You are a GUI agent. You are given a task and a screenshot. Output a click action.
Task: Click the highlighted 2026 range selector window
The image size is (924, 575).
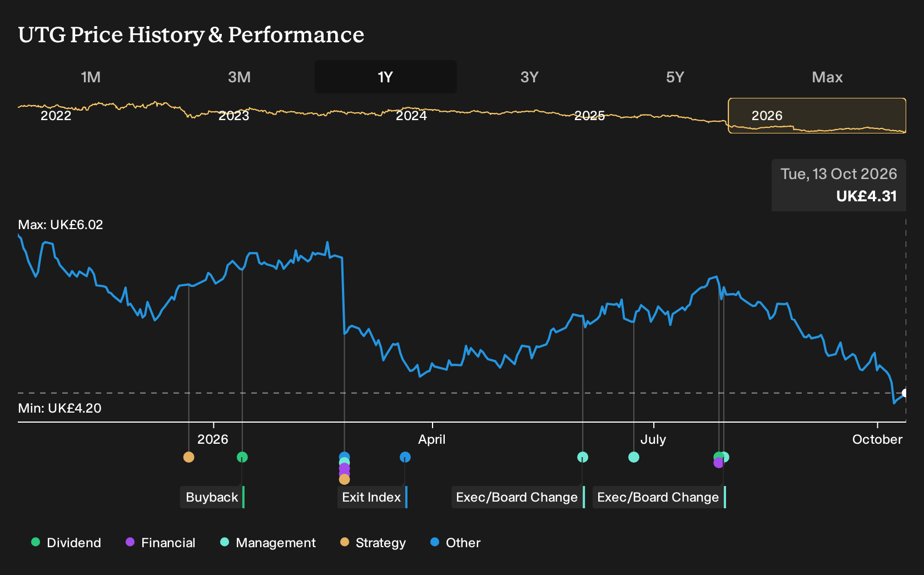pos(817,116)
